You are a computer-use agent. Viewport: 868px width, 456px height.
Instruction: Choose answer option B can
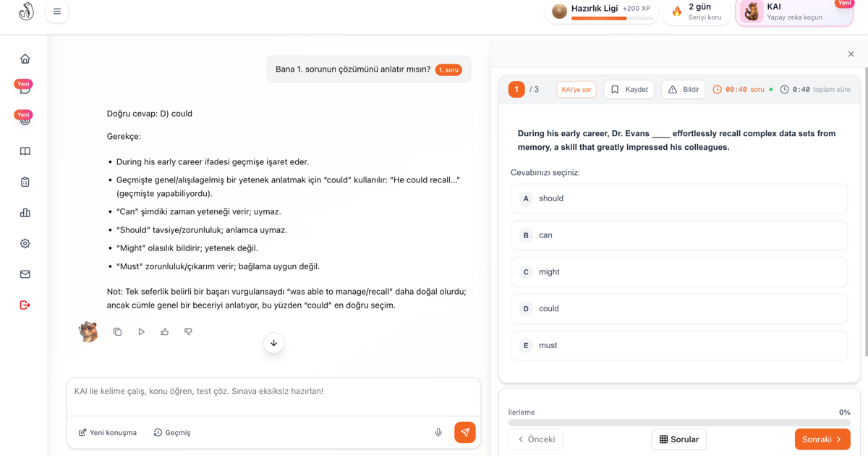point(679,235)
